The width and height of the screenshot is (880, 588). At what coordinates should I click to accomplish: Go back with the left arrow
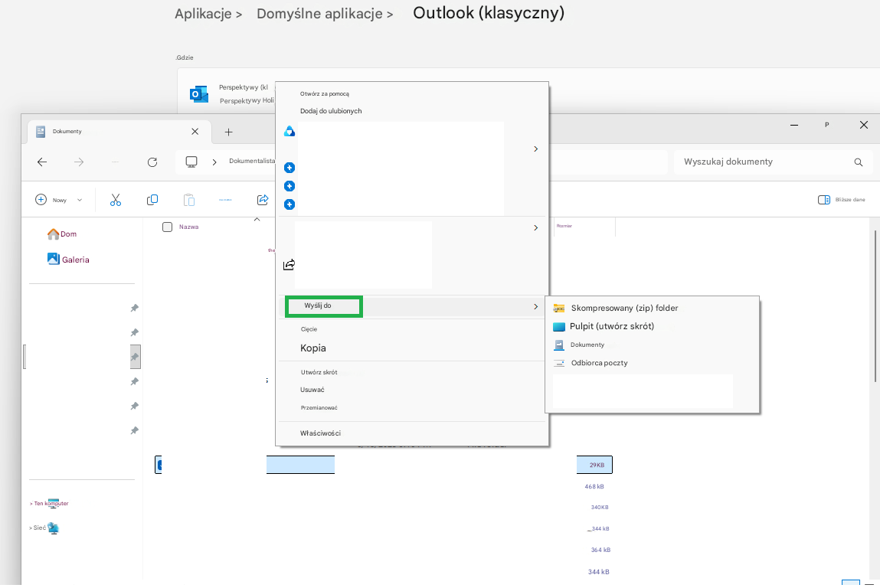(x=41, y=162)
